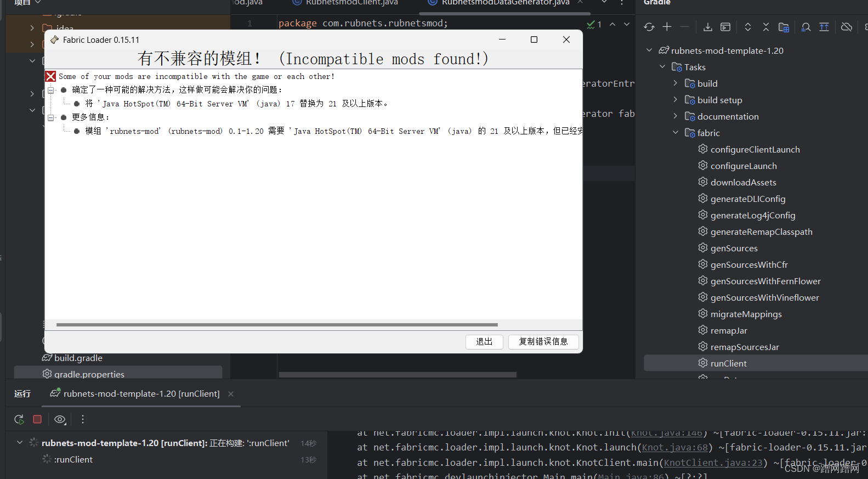
Task: Toggle Gradle offline mode cloud icon
Action: pyautogui.click(x=847, y=27)
